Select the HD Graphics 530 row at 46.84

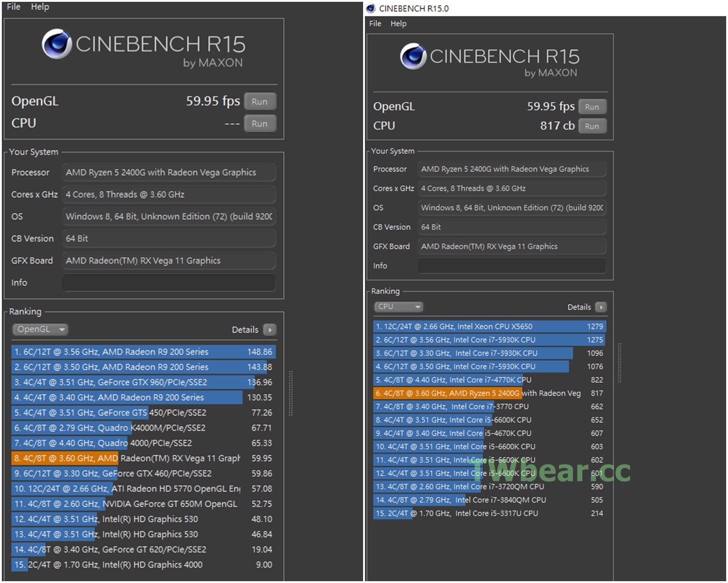[144, 534]
